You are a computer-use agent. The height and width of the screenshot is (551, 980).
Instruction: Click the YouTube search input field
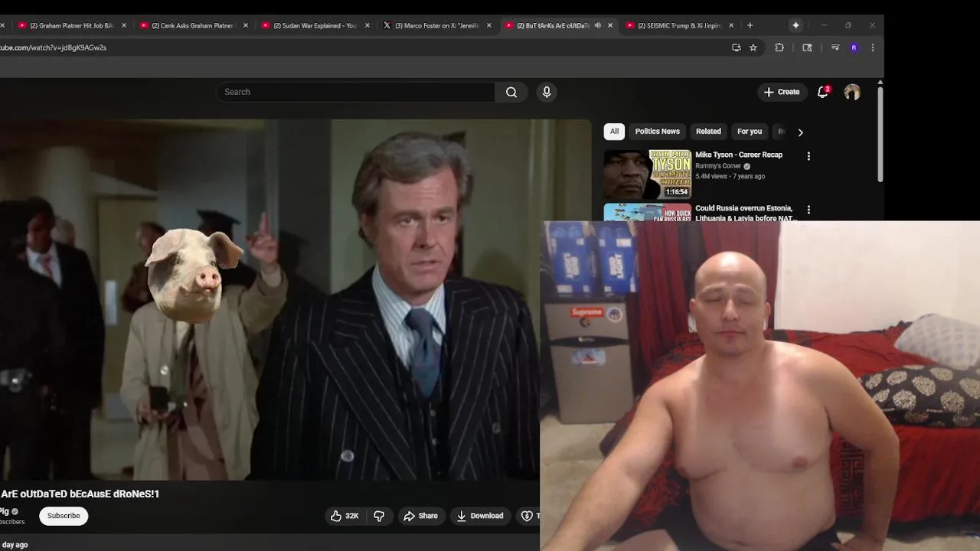point(356,92)
